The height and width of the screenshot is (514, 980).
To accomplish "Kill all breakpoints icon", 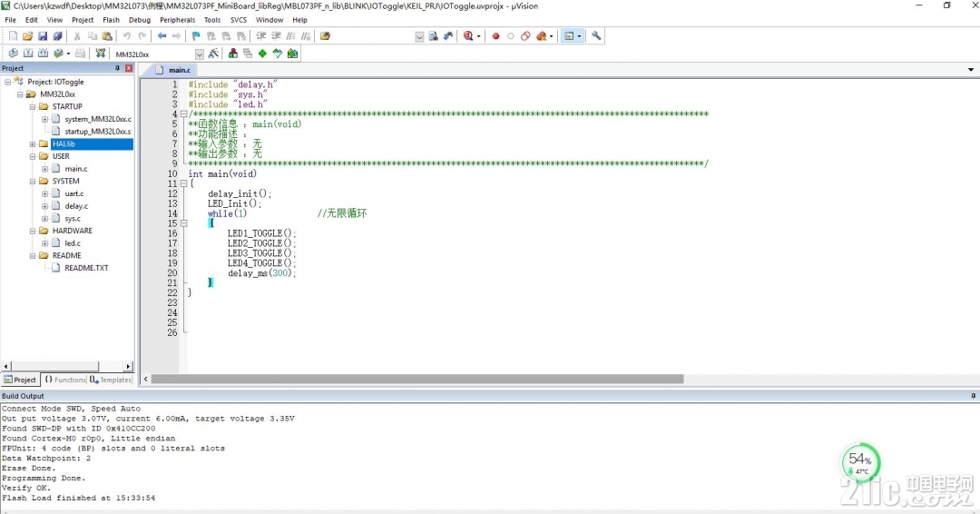I will (541, 36).
